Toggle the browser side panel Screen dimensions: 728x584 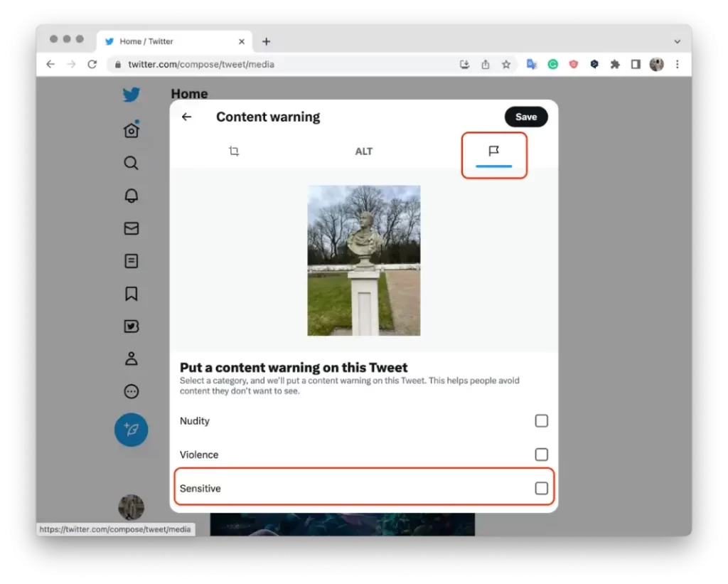636,65
